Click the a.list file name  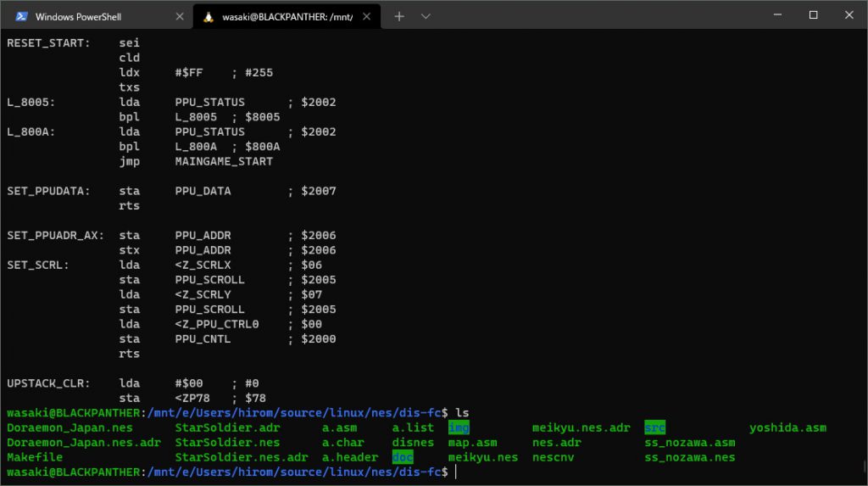point(413,427)
